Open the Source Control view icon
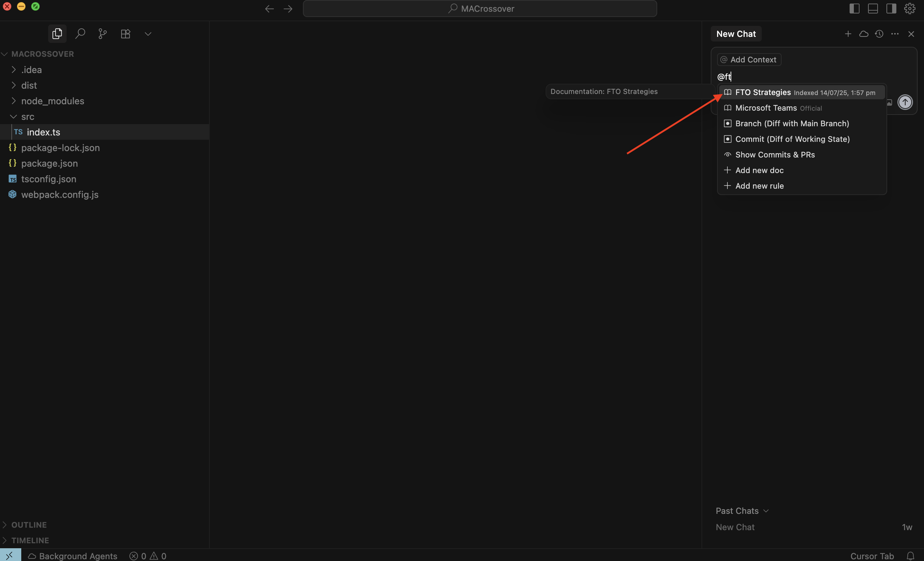 point(102,34)
